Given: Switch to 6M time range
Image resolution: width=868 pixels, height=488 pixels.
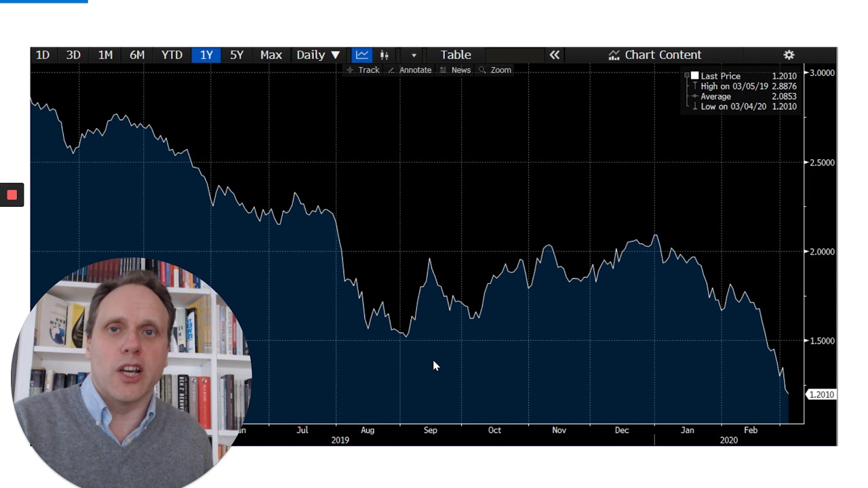Looking at the screenshot, I should (x=137, y=55).
